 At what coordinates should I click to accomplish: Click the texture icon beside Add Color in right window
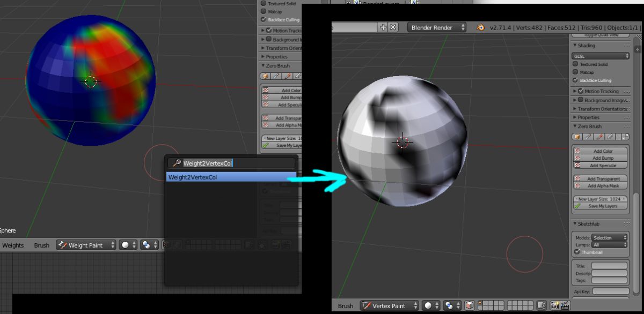pyautogui.click(x=577, y=151)
